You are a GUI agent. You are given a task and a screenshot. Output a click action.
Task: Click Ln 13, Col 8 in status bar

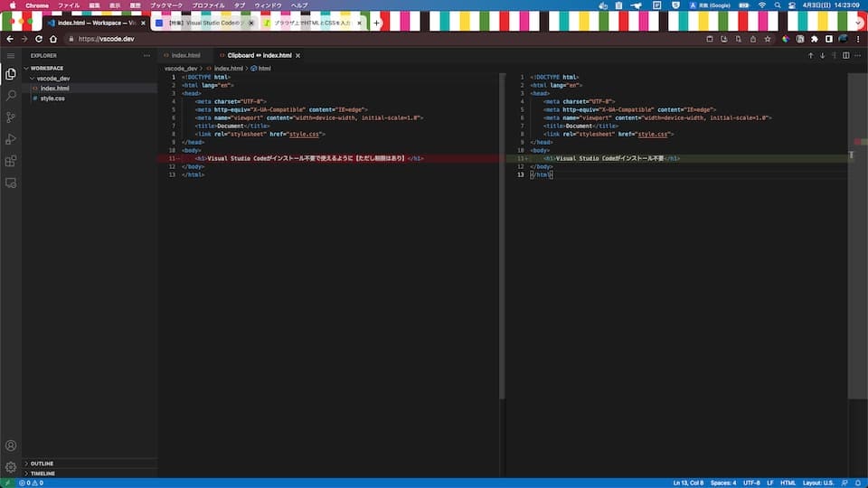click(x=688, y=483)
